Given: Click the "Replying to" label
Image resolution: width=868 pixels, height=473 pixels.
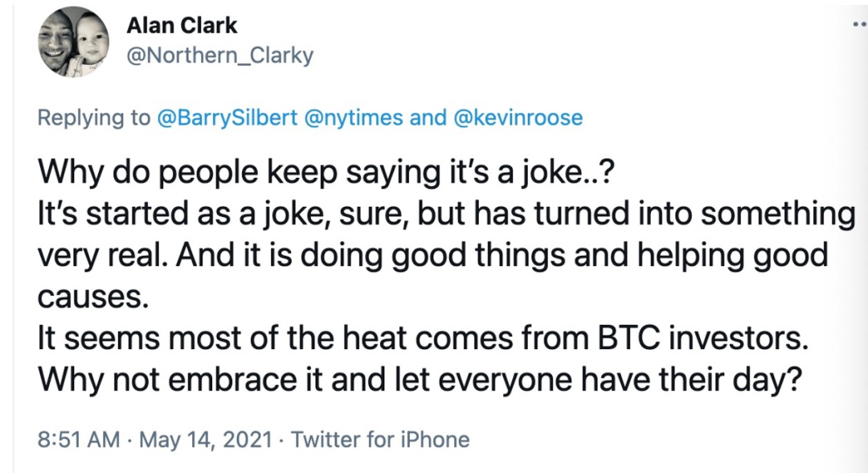Looking at the screenshot, I should point(94,117).
